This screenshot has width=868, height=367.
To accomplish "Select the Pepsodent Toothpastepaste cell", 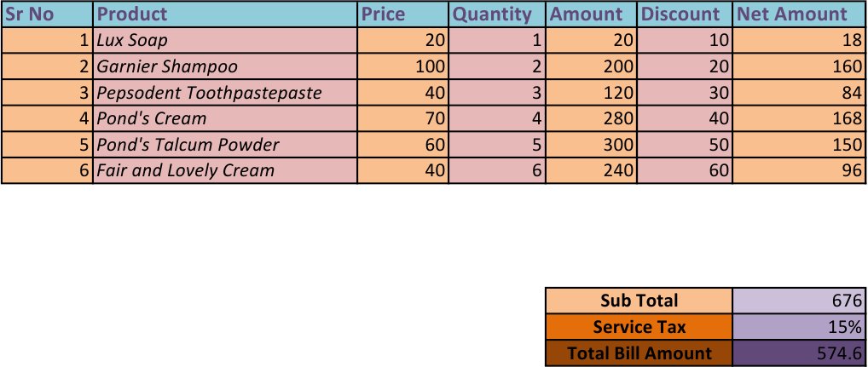I will coord(225,93).
